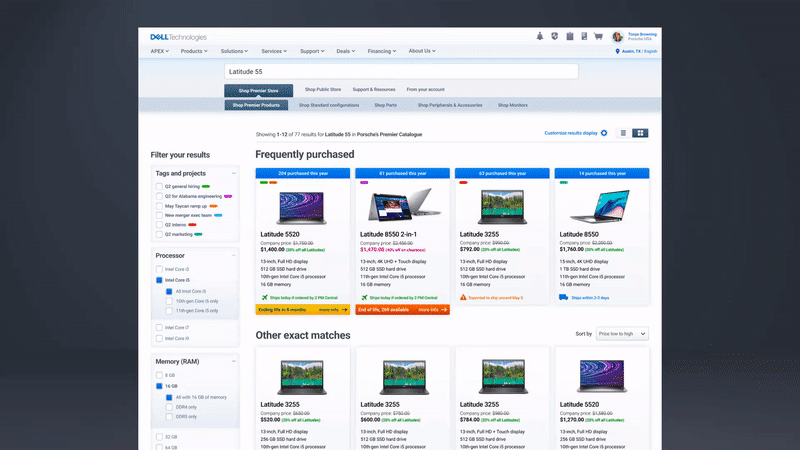Open the clipboard icon in header
Viewport: 800px width, 450px height.
[x=570, y=36]
